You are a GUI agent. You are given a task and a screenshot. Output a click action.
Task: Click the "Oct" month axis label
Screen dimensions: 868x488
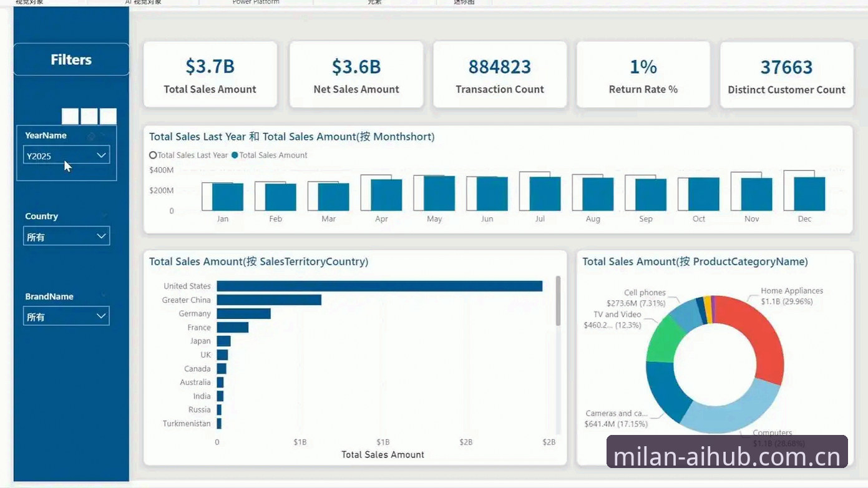point(699,219)
